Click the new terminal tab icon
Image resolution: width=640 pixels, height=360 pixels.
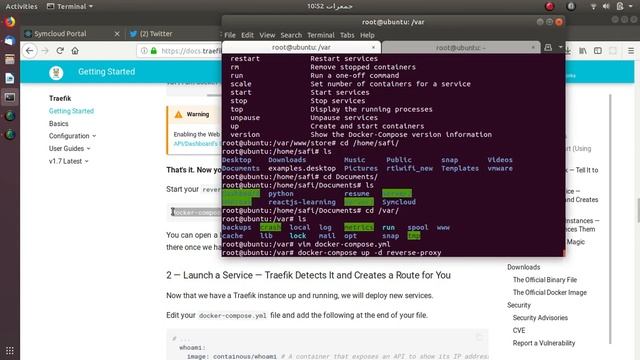click(548, 47)
